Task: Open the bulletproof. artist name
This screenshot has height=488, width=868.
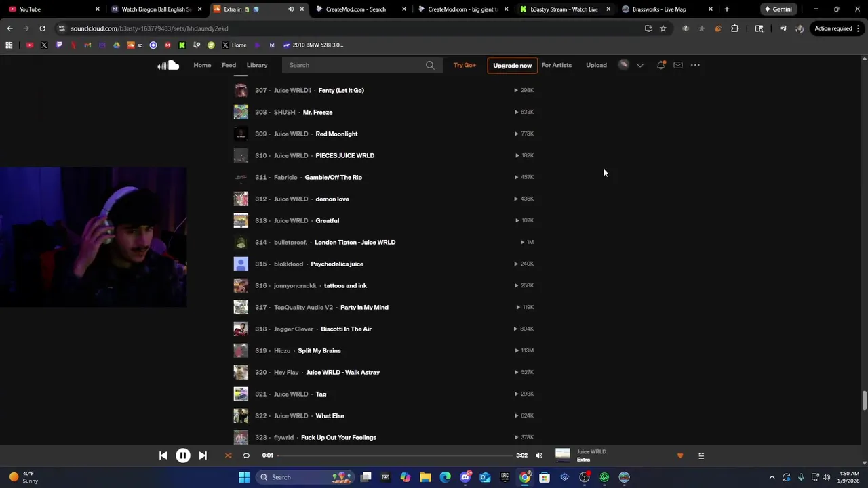Action: coord(290,242)
